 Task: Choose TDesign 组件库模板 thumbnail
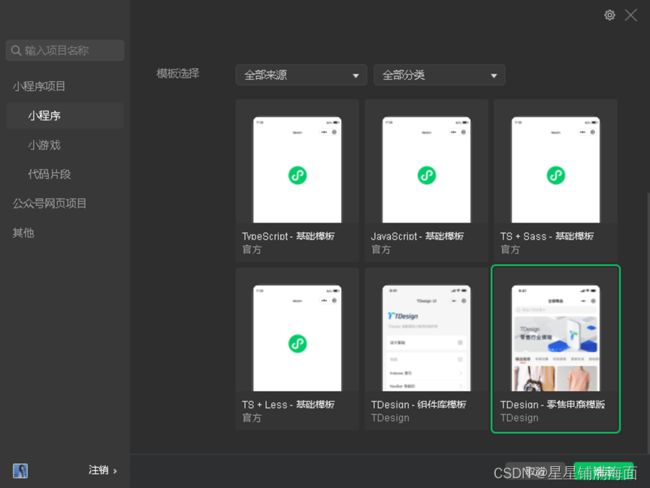coord(427,338)
